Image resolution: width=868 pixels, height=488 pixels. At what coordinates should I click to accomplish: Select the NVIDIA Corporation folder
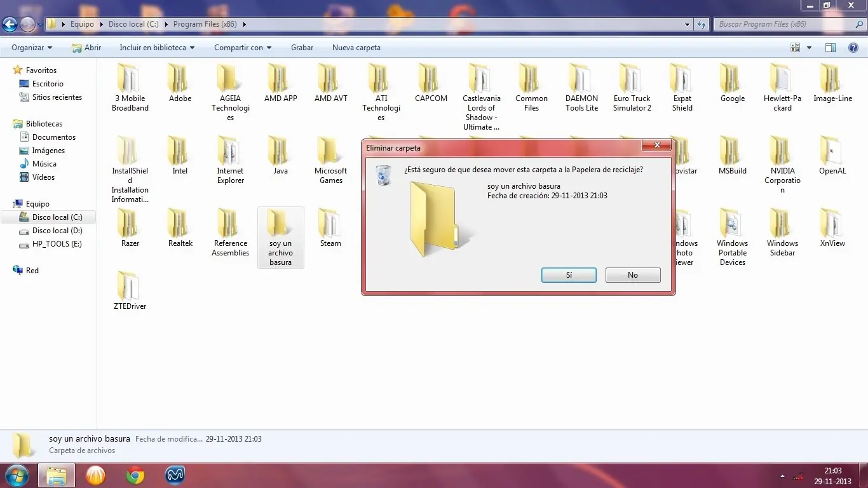pyautogui.click(x=783, y=165)
